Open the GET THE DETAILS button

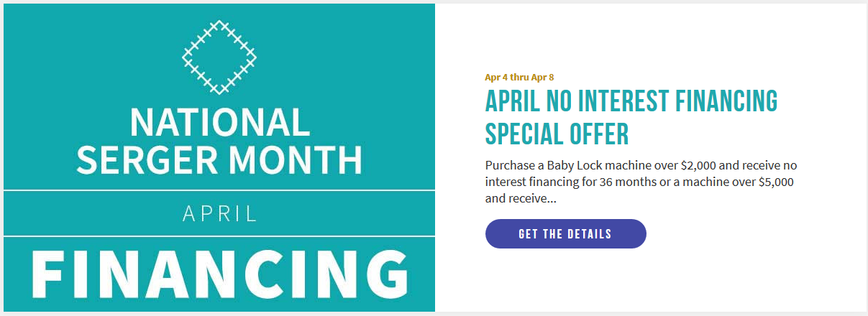(565, 234)
